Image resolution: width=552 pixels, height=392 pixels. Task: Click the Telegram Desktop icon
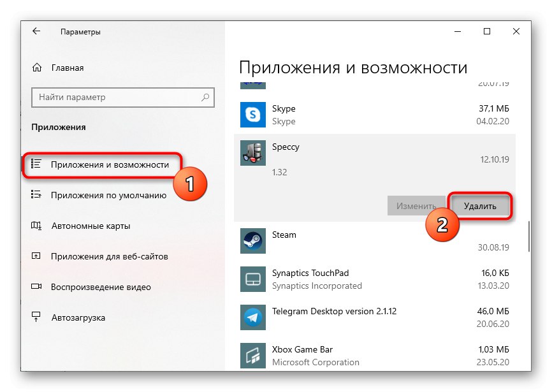click(252, 317)
